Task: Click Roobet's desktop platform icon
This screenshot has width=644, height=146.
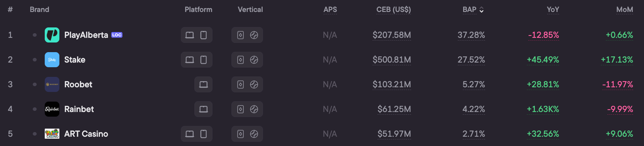Action: [x=204, y=85]
